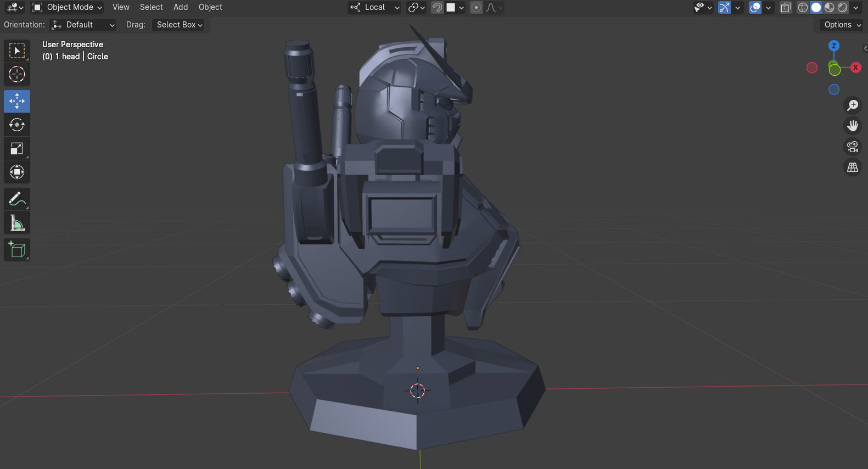Viewport: 868px width, 469px height.
Task: Click the '(0) 1 head | Circle' text
Action: pos(75,57)
